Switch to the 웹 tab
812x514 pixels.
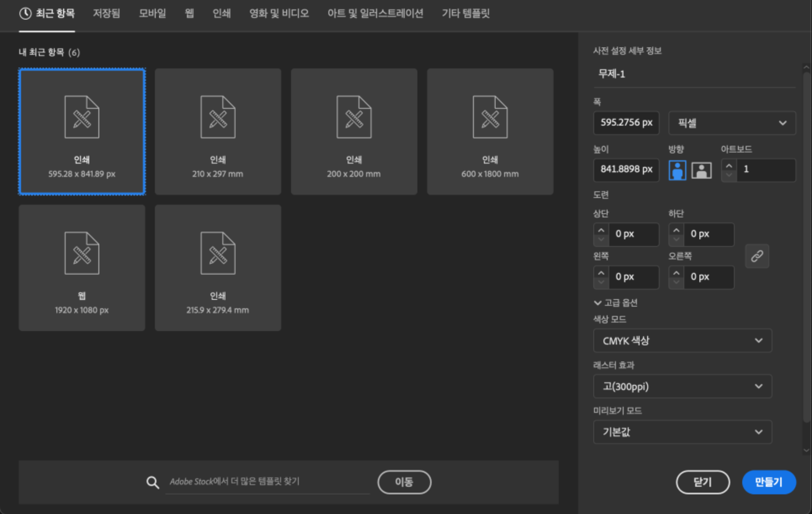[189, 13]
